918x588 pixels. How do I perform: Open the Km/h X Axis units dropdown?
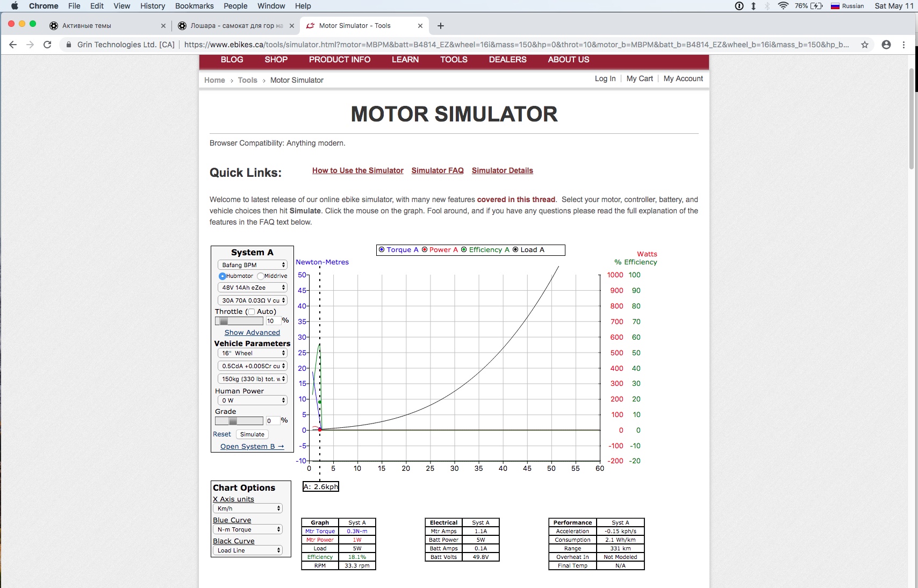[249, 508]
